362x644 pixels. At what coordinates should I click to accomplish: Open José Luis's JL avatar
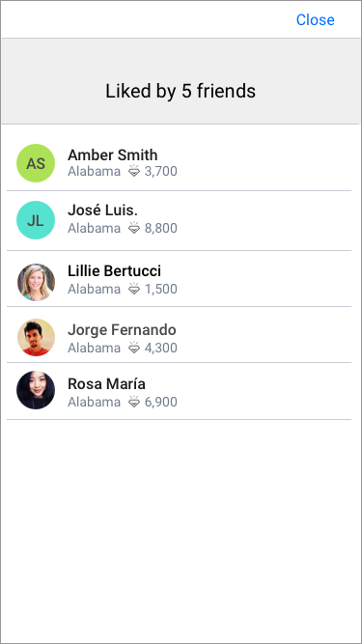[x=36, y=220]
